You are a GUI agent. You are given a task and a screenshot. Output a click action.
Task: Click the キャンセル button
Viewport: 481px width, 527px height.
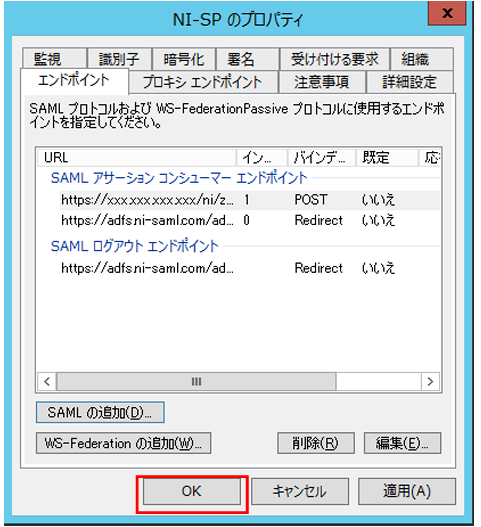pos(299,491)
